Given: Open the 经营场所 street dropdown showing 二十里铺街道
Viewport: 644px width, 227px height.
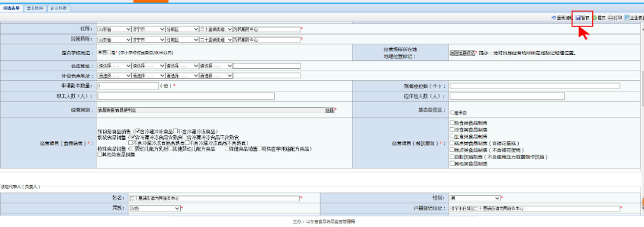Looking at the screenshot, I should 216,40.
